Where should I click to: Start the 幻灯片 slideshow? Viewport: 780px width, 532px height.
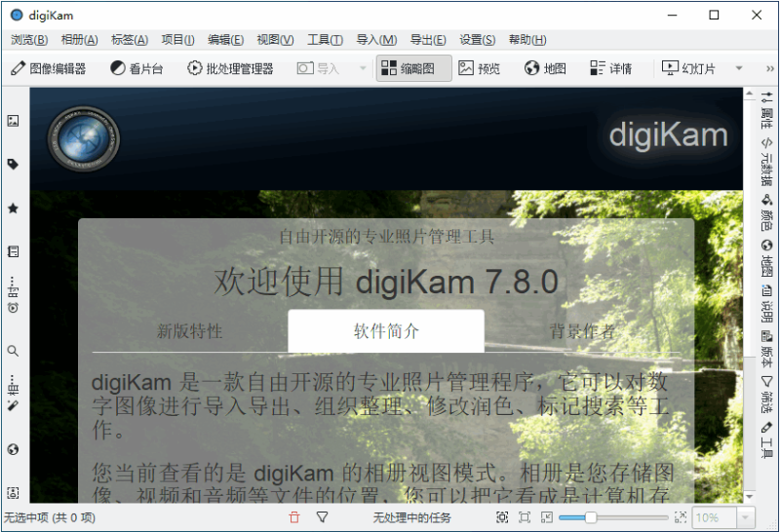point(688,68)
